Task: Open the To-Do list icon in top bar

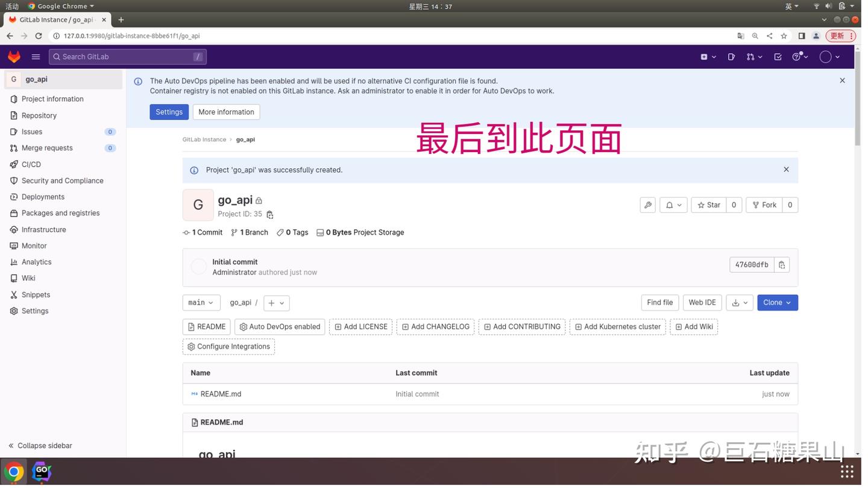Action: coord(778,57)
